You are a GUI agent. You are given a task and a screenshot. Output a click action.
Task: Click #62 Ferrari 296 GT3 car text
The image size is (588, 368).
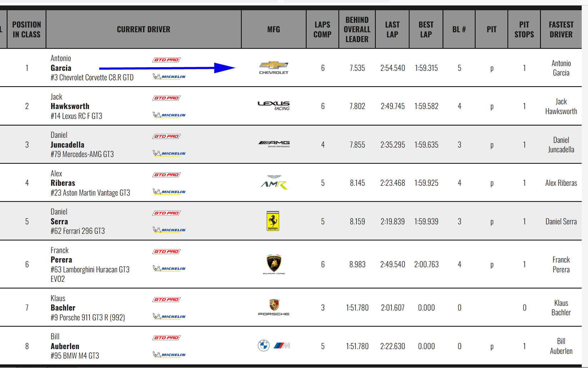pos(78,231)
